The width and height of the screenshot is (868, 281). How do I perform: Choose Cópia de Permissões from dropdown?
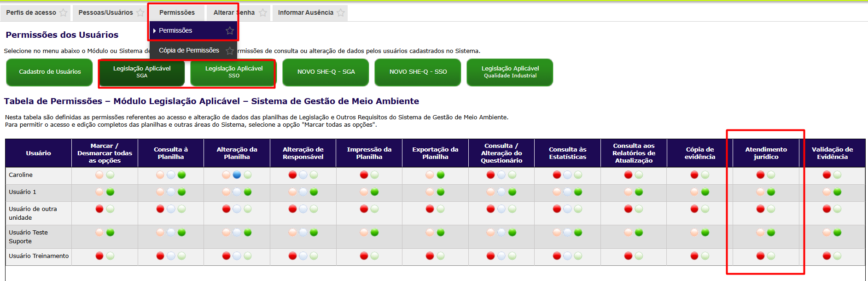pyautogui.click(x=189, y=51)
